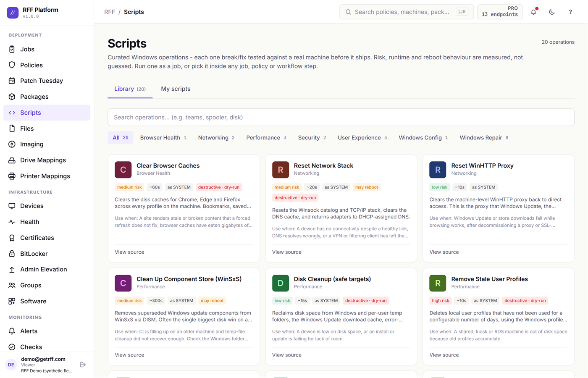Click the Reset WinHTTP Proxy 'R' icon
588x378 pixels.
pos(438,170)
